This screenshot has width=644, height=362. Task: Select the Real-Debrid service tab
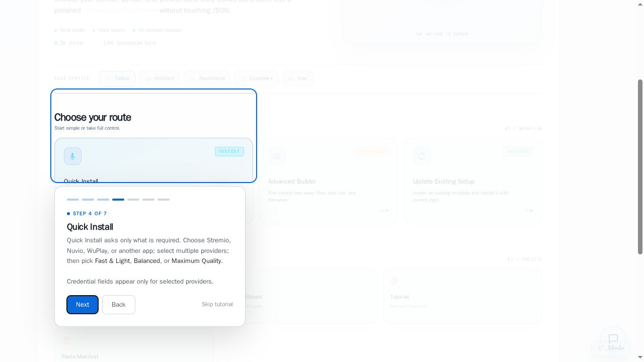click(207, 78)
